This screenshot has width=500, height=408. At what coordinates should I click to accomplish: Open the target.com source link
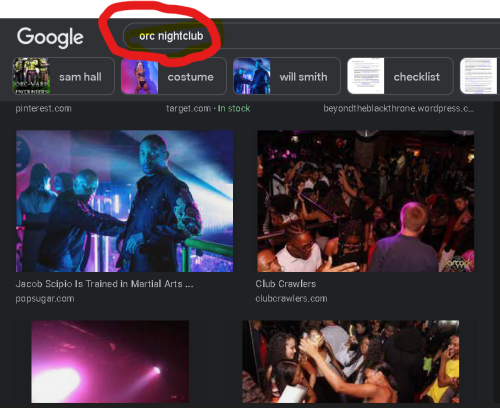point(188,109)
